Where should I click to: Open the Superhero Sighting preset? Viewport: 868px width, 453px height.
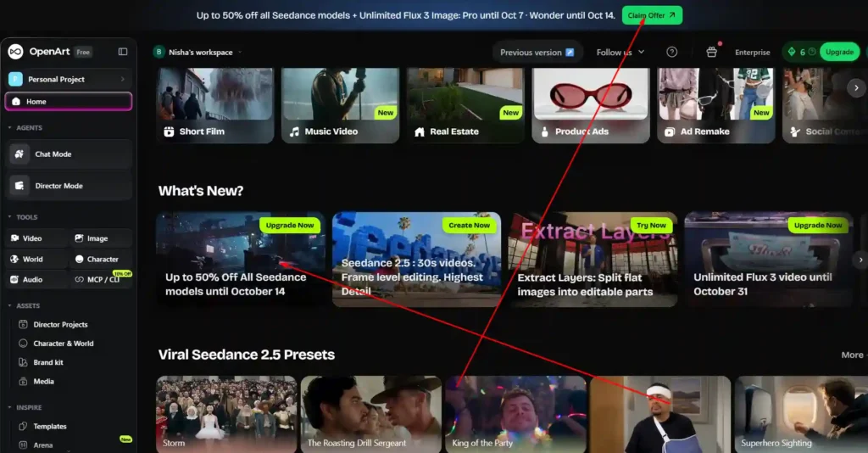pos(801,414)
